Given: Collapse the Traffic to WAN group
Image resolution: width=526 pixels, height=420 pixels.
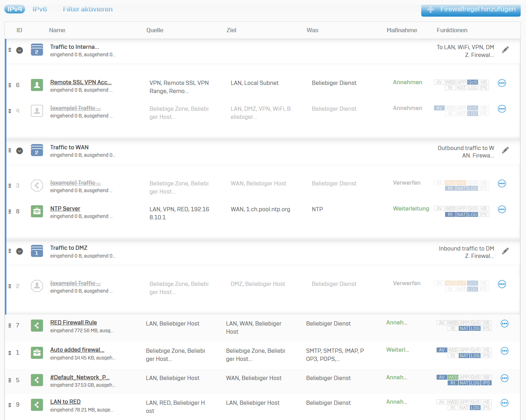Looking at the screenshot, I should click(20, 151).
